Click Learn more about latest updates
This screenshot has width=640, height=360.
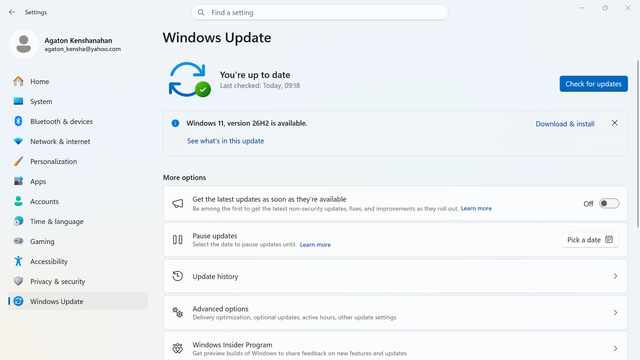click(x=476, y=209)
